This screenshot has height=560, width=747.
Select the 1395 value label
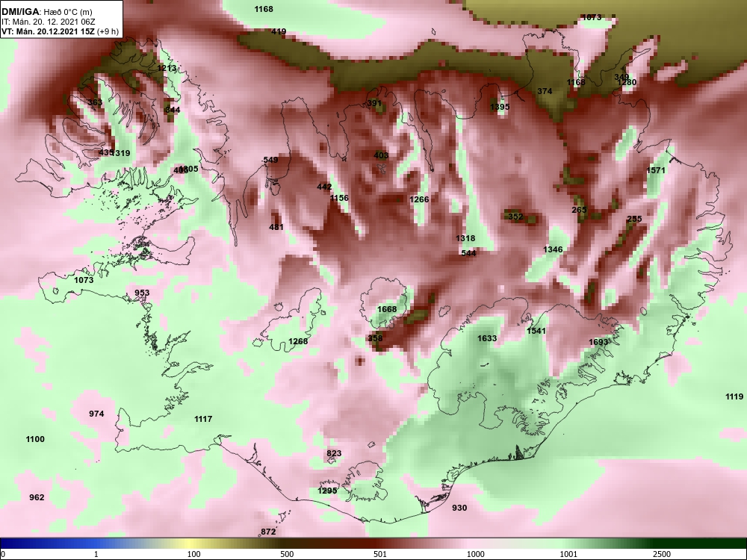tap(500, 107)
